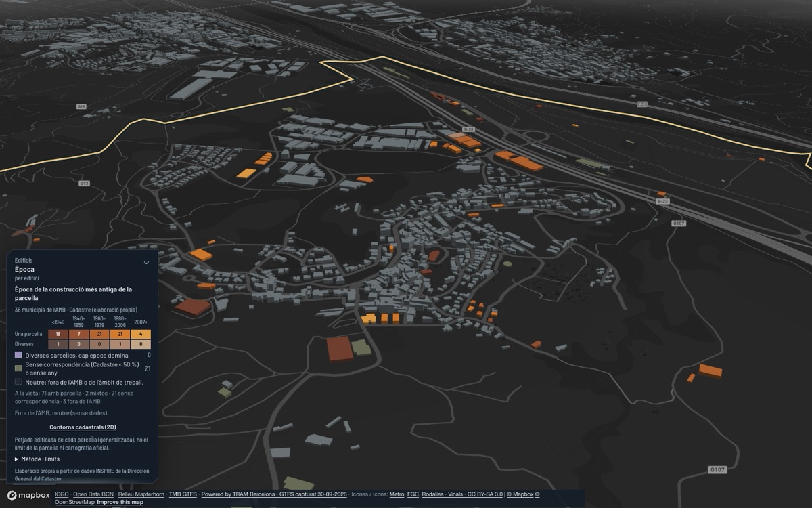
Task: Click the hatched Neutre legend swatch
Action: [x=18, y=382]
